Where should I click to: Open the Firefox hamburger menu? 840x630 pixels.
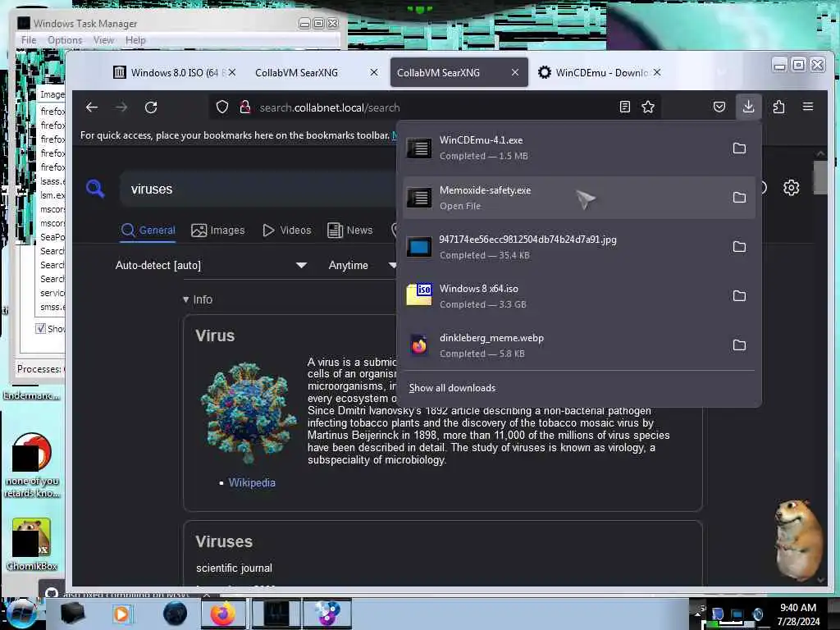point(808,107)
